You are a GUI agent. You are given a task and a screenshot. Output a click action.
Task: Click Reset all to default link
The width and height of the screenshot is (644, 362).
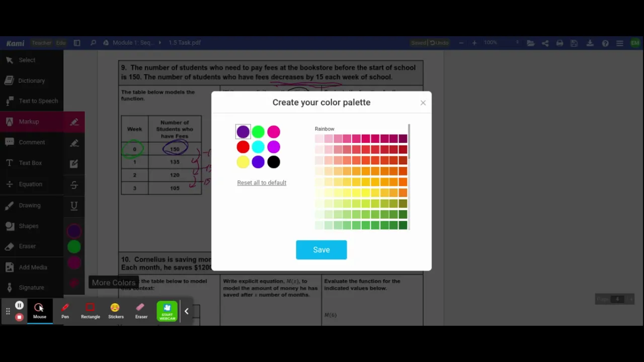[262, 183]
